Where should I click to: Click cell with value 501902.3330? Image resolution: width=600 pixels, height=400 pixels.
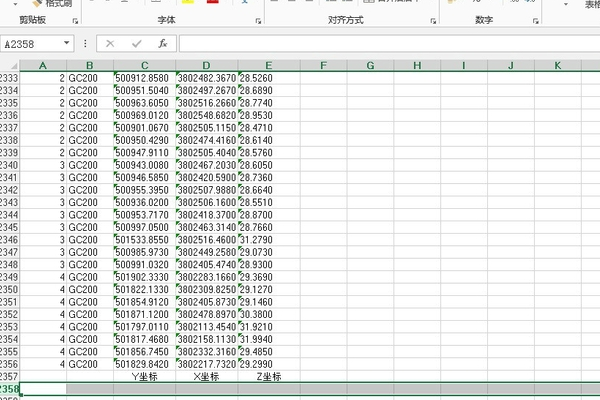click(145, 277)
